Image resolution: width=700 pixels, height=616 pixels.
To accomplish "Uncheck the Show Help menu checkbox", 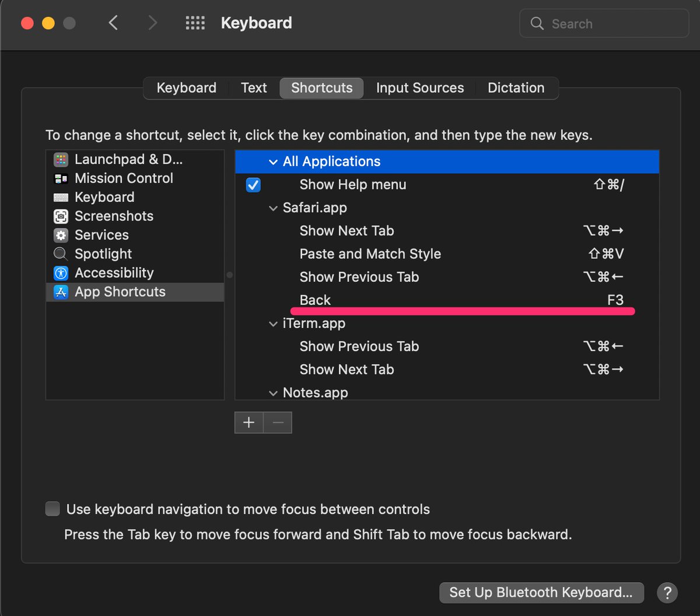I will pyautogui.click(x=253, y=185).
